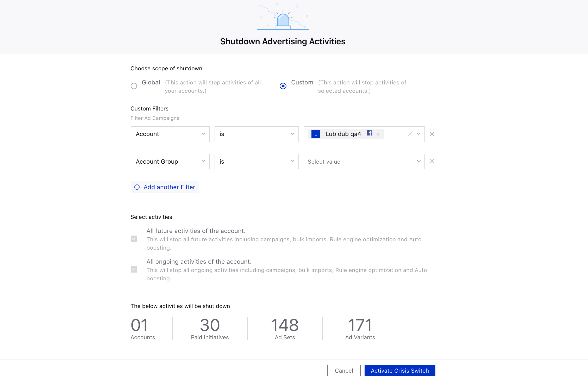Click the X to remove Account Group filter row

[433, 162]
